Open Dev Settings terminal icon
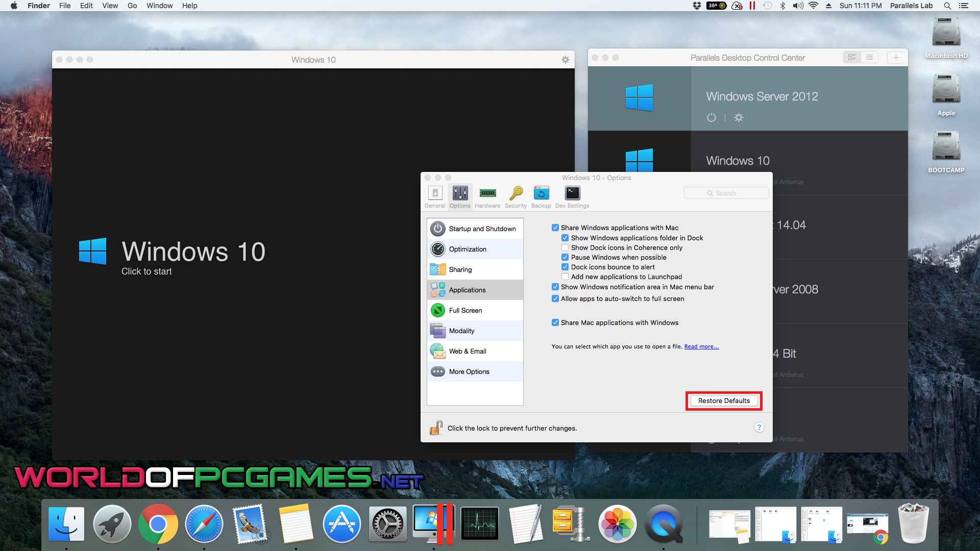Screen dimensions: 980x551 (572, 193)
